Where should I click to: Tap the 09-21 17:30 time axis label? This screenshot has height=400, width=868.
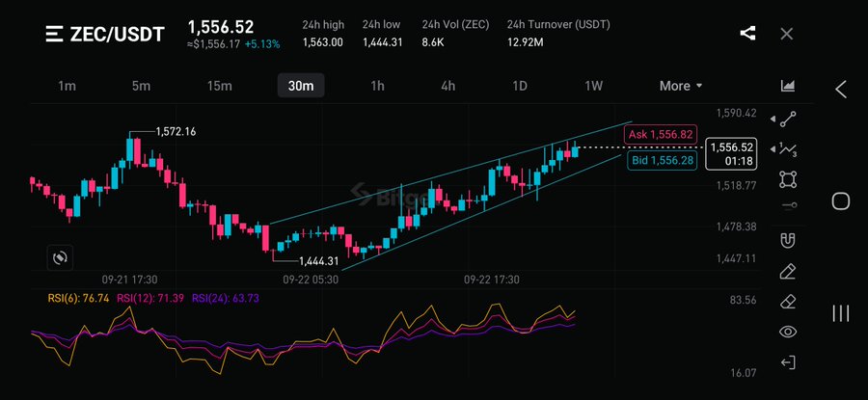pos(129,280)
